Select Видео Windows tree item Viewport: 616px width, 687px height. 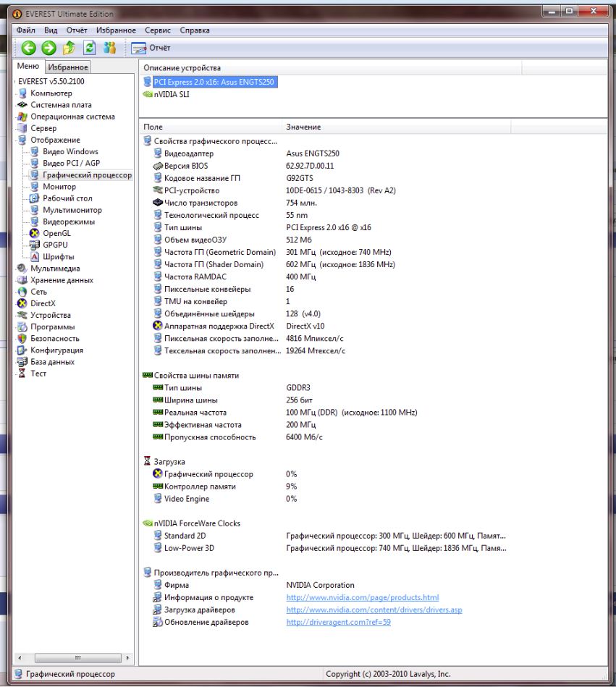[70, 151]
